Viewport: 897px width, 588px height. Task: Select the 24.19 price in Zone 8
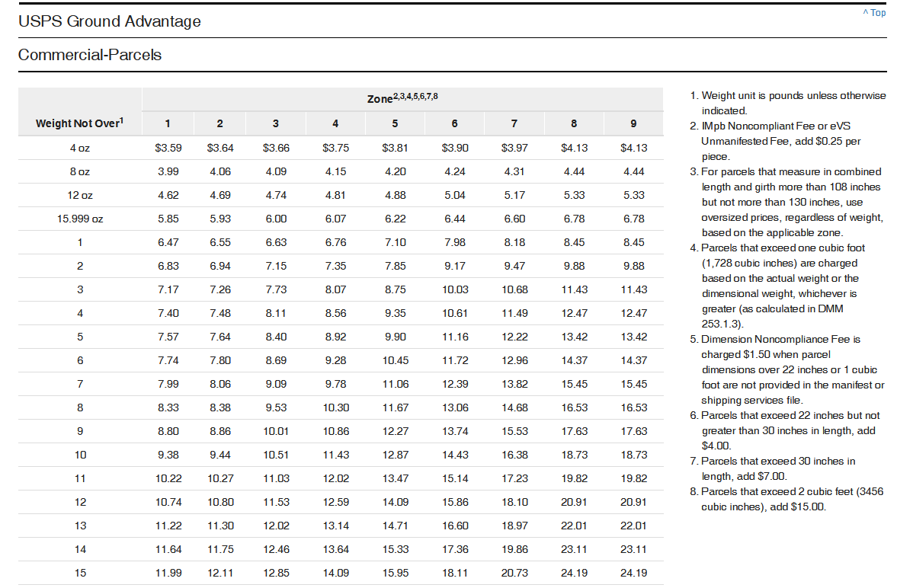(574, 573)
